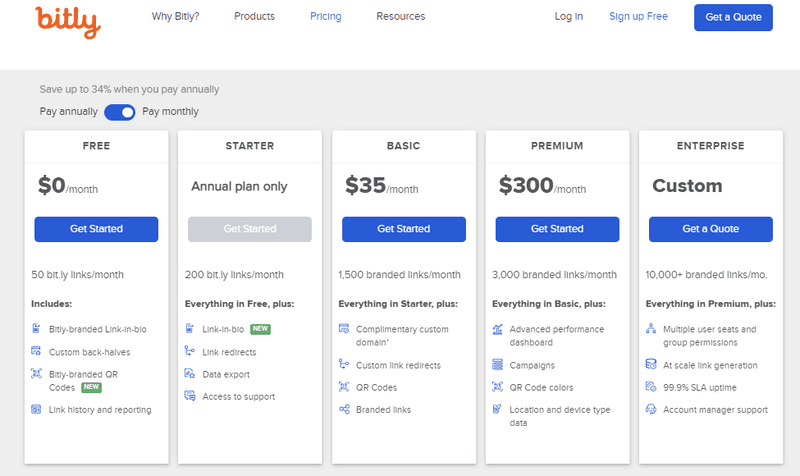Viewport: 800px width, 476px height.
Task: Open the Products menu
Action: [254, 16]
